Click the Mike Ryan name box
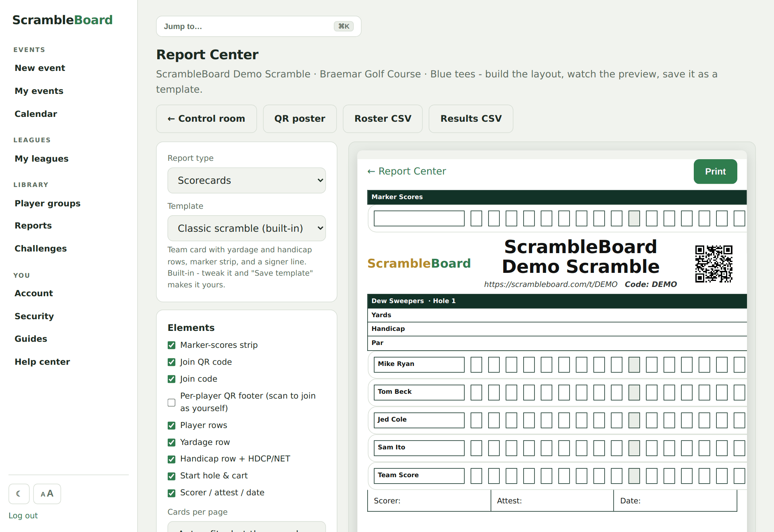The width and height of the screenshot is (774, 532). [419, 364]
